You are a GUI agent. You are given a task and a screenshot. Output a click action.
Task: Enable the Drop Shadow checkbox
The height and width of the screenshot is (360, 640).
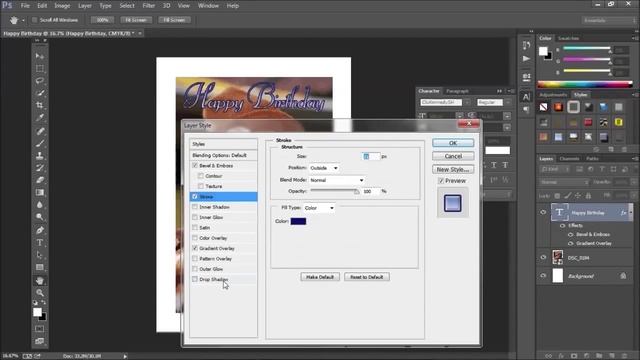click(195, 279)
